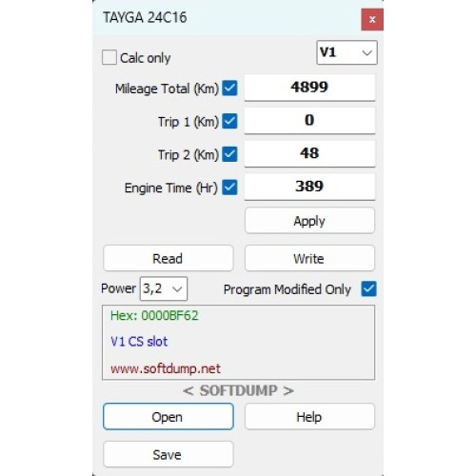Click the Write button
Image resolution: width=476 pixels, height=476 pixels.
[x=309, y=258]
